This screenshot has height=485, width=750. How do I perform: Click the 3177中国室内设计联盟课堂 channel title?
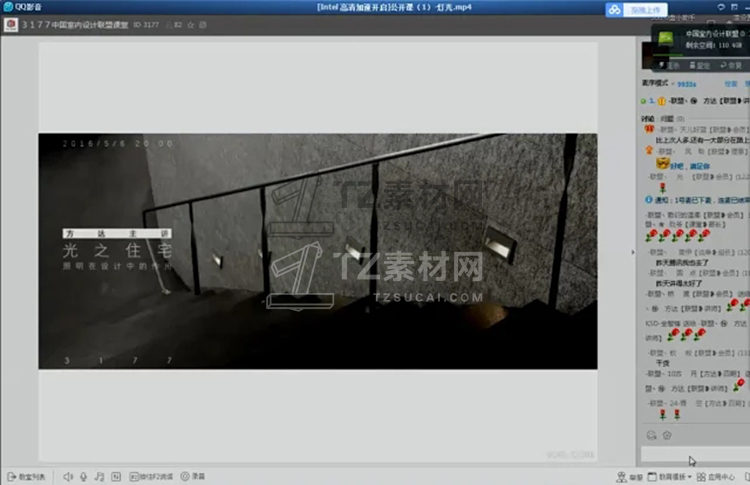coord(75,25)
